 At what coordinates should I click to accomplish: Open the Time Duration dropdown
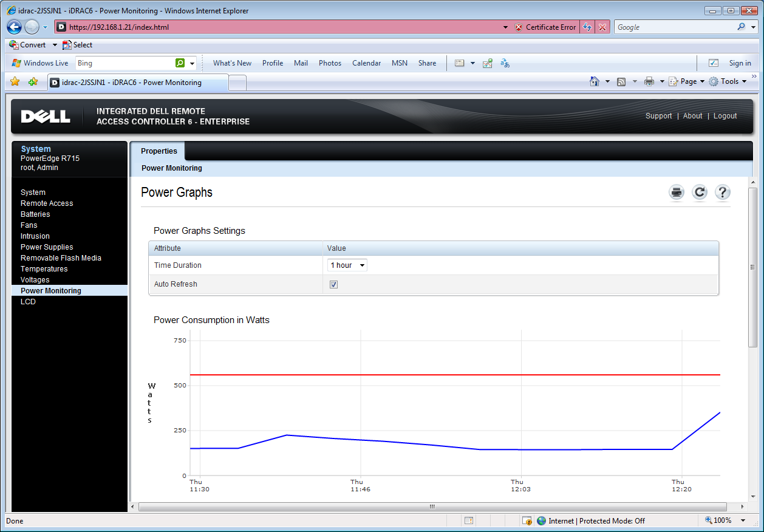point(347,265)
